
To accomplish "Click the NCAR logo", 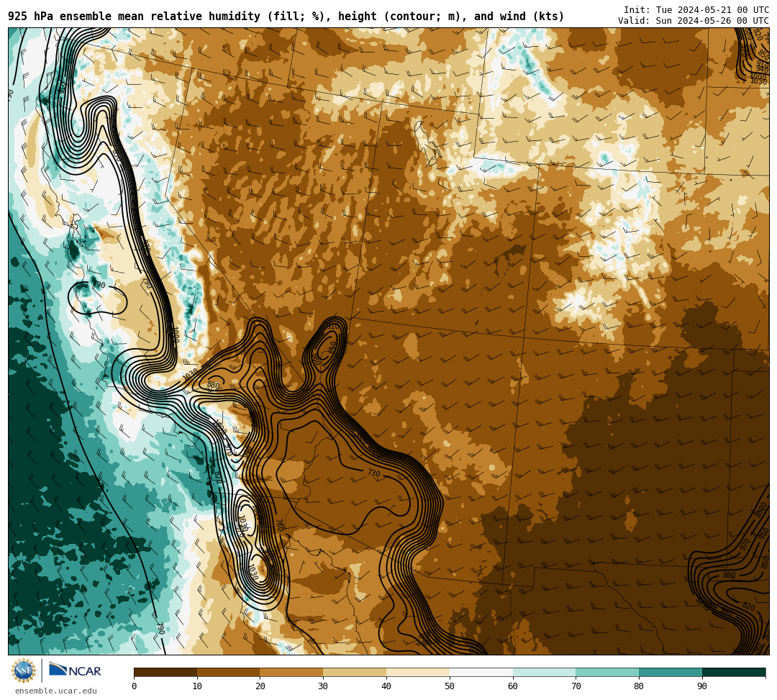I will pos(75,670).
